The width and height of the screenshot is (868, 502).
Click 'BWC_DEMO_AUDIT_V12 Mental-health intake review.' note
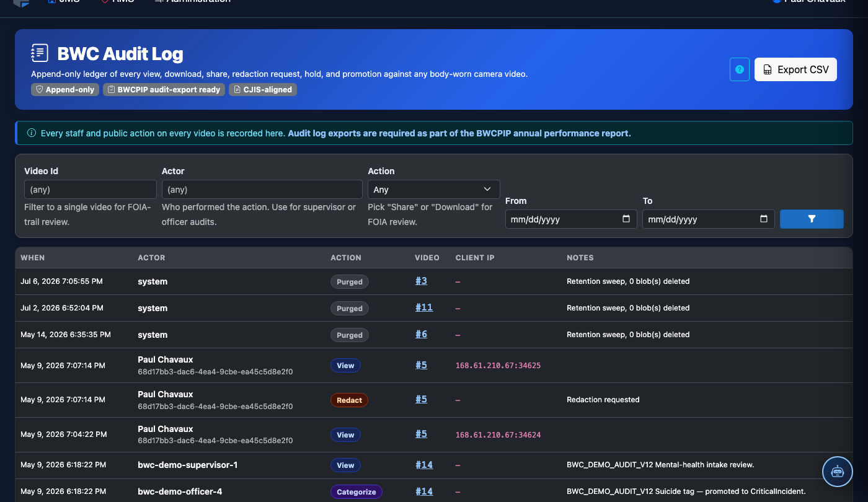coord(660,465)
